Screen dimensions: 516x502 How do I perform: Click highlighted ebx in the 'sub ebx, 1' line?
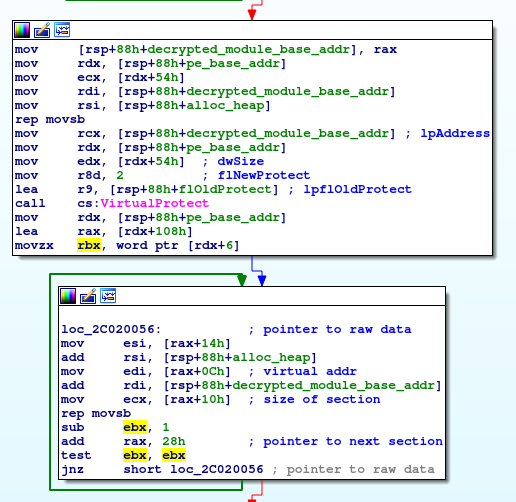135,427
